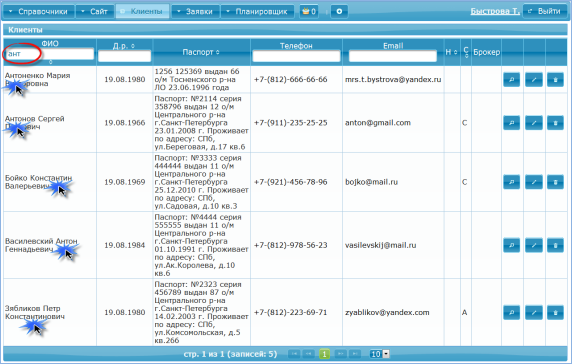Select the name Антонов Сергей
This screenshot has height=364, width=572.
click(35, 119)
